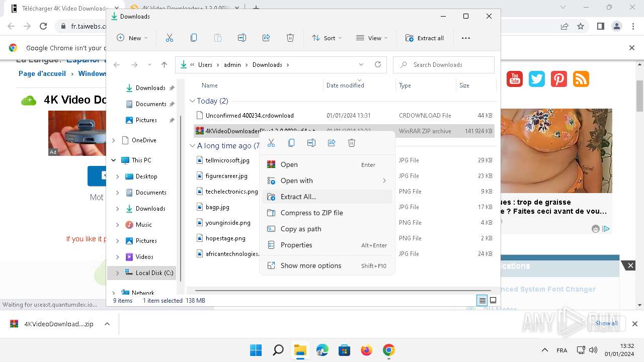Open Windows Start menu
The height and width of the screenshot is (362, 644).
256,350
